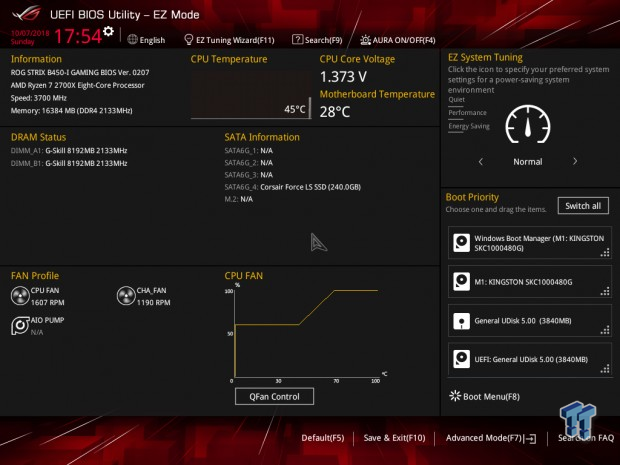Select the Energy Saving tuning option

[x=469, y=126]
